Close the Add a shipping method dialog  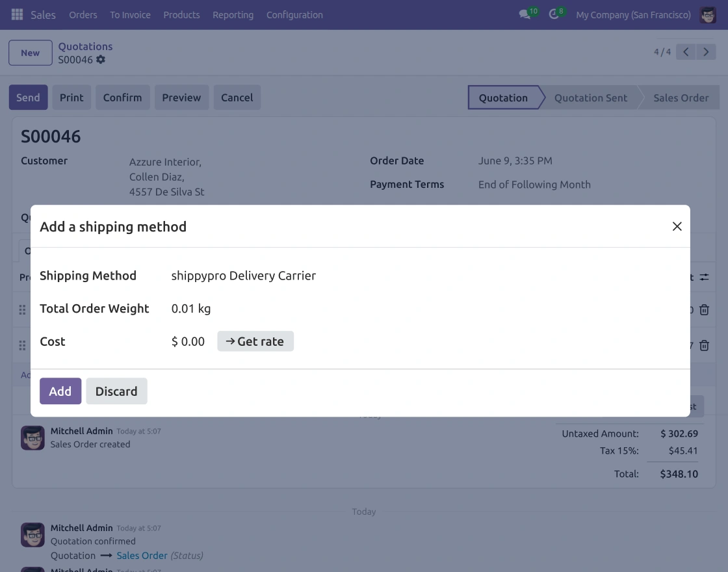click(677, 226)
